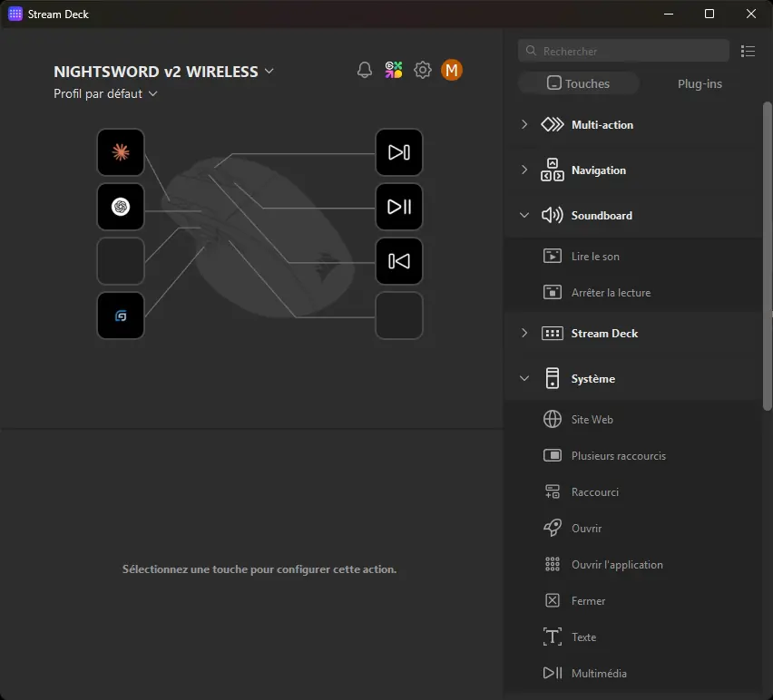Open the notifications bell
This screenshot has height=700, width=773.
click(365, 70)
